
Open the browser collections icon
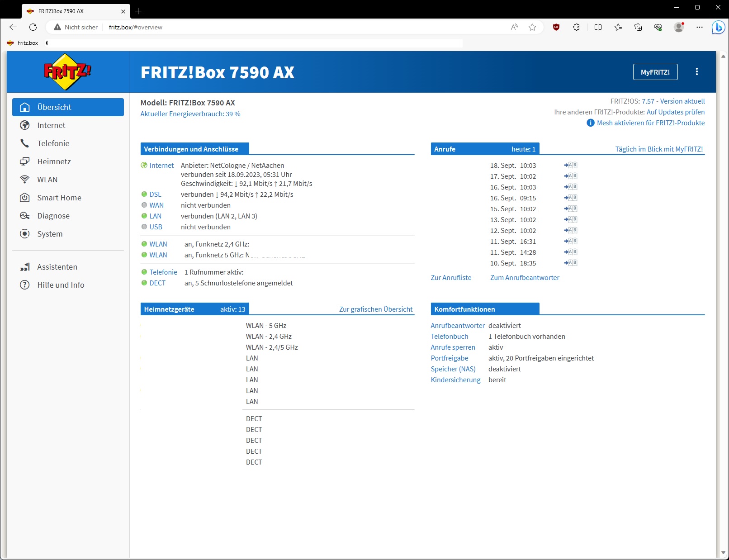638,27
